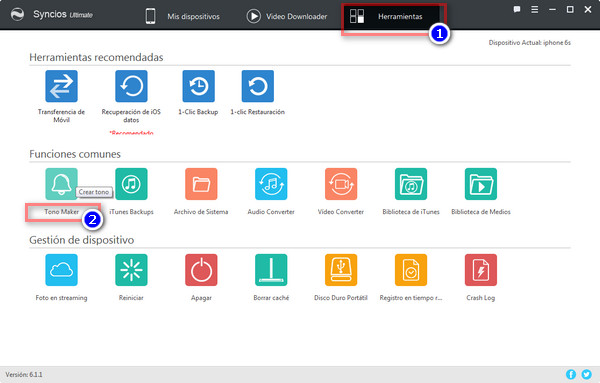Click the 'Reiniciar' label
Screen dimensions: 600x383
[x=131, y=298]
